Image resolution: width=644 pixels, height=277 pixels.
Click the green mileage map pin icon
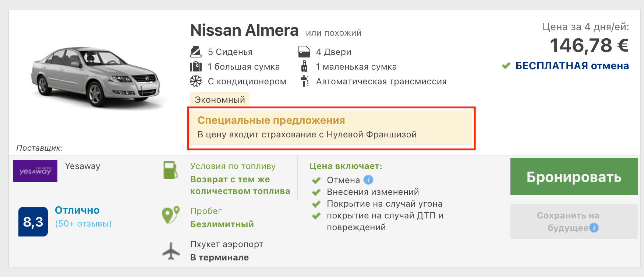[x=170, y=215]
